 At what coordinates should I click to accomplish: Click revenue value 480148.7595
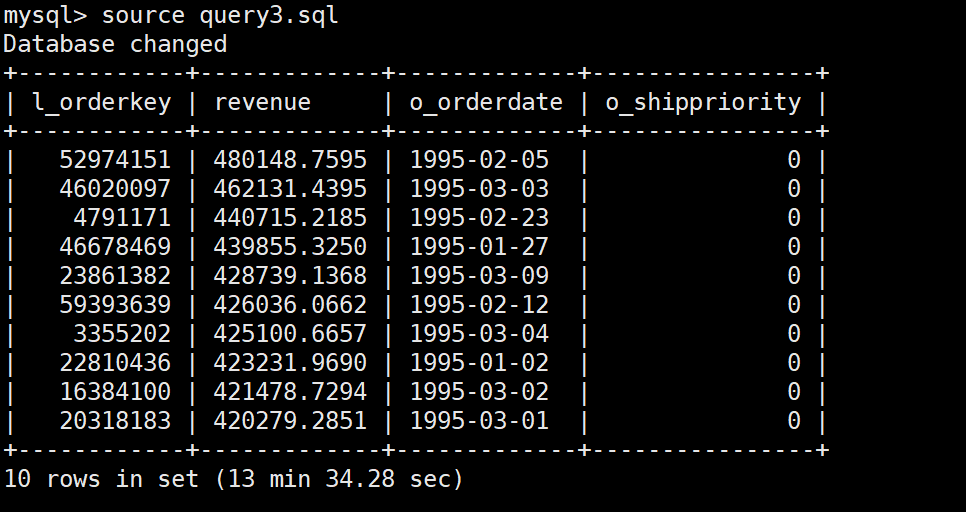[x=290, y=160]
